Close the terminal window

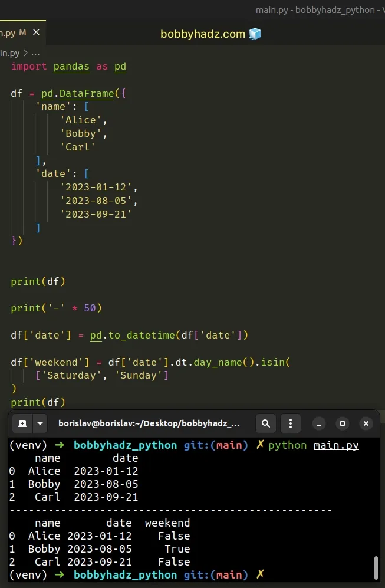[x=366, y=423]
